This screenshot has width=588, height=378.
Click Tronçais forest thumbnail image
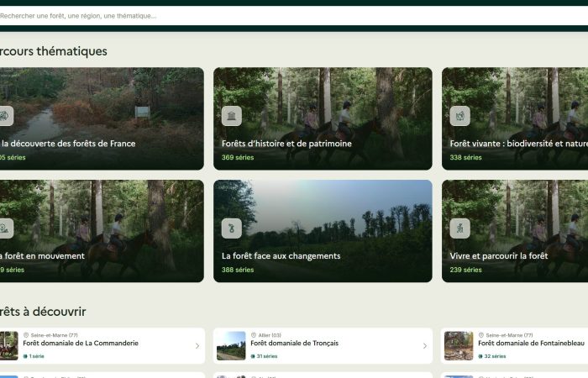[231, 346]
